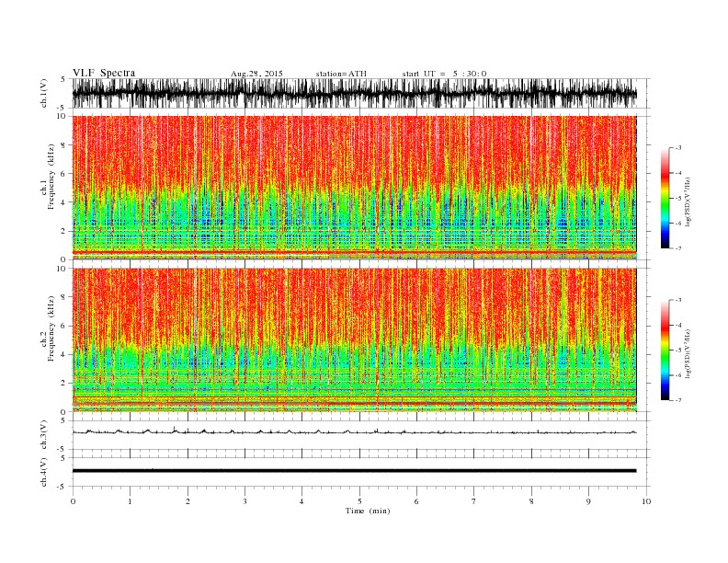
Task: Click time axis tick label '5'
Action: (359, 501)
